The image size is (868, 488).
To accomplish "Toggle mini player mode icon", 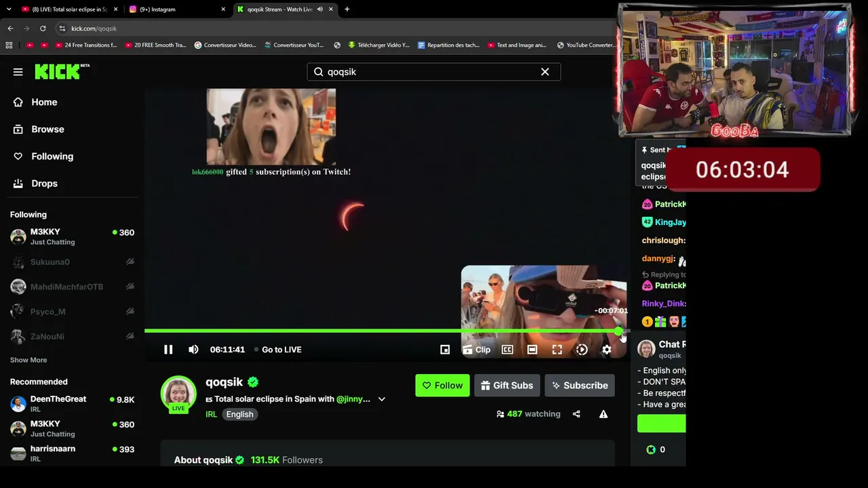I will [x=445, y=350].
